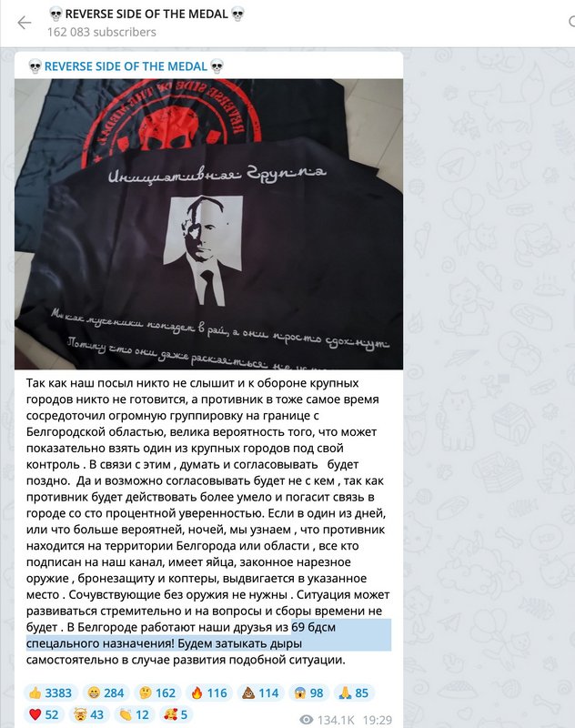Add red heart reaction showing 52

(x=44, y=714)
